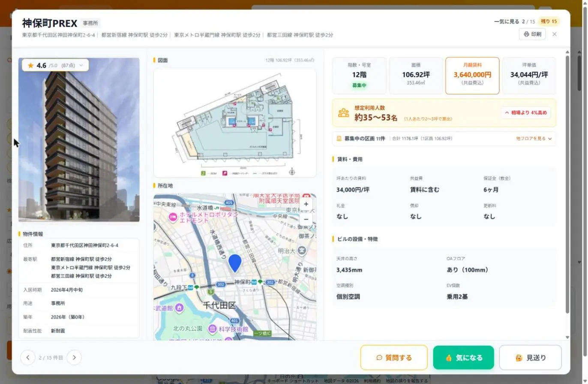Click the 利用規約 link below the map
Viewport: 588px width, 384px height.
click(x=372, y=381)
